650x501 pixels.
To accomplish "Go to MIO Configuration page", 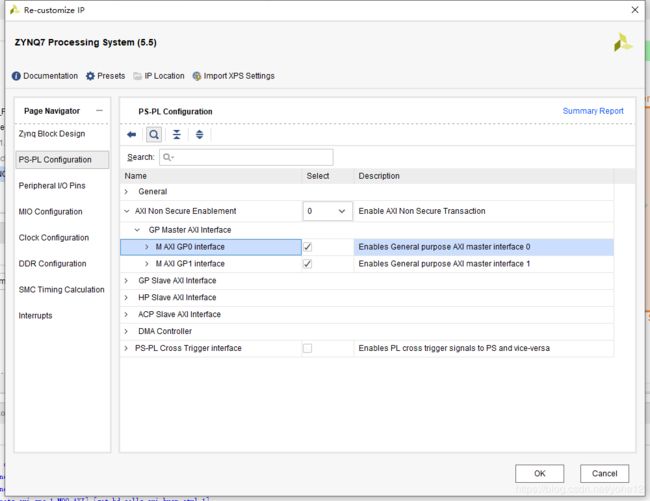I will coord(51,212).
